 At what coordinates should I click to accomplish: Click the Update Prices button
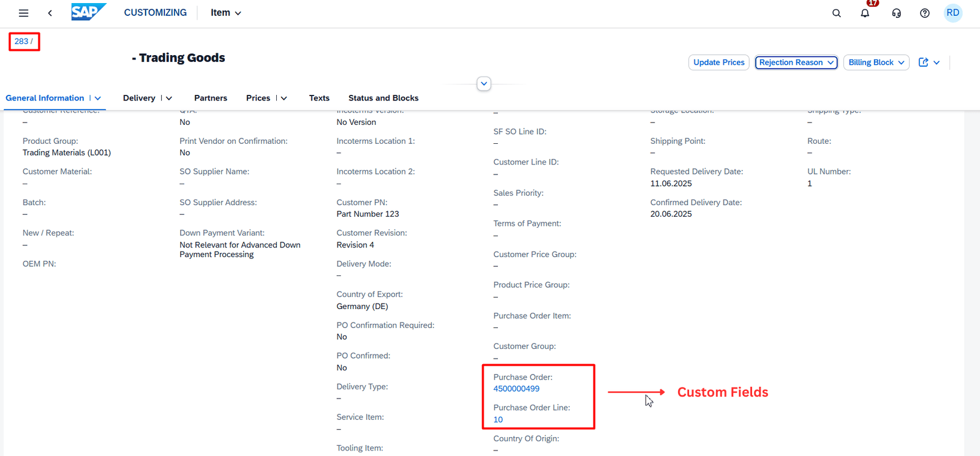[718, 62]
